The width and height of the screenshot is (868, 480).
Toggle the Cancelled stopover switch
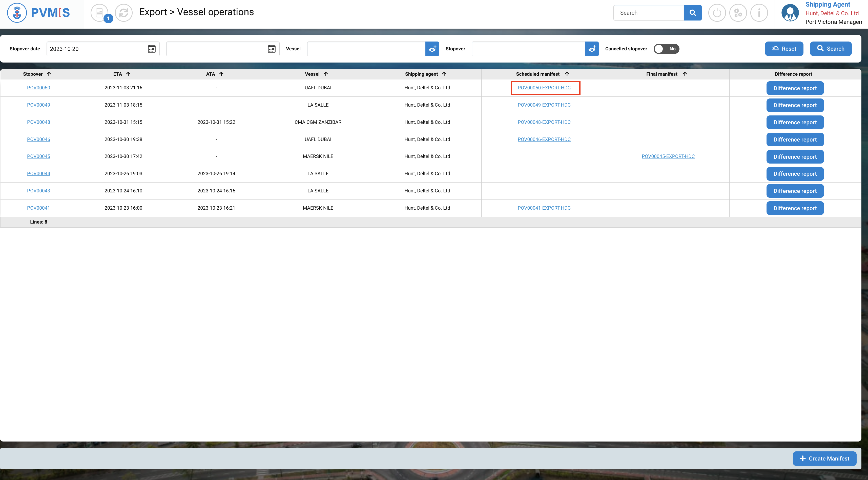tap(666, 49)
